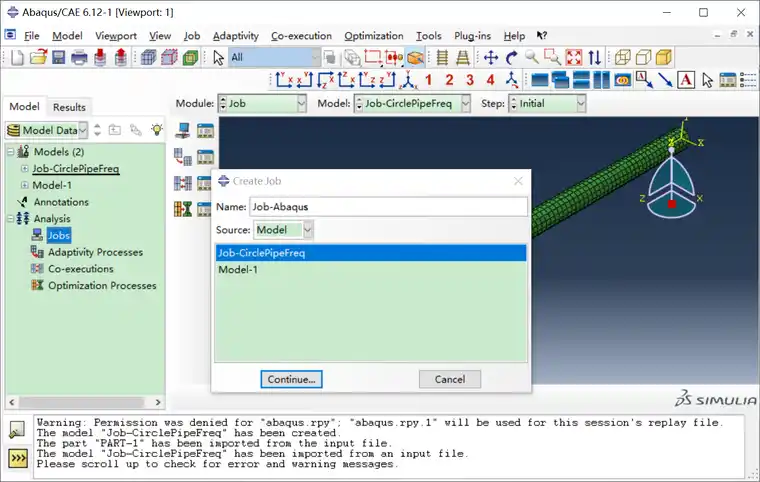Image resolution: width=760 pixels, height=482 pixels.
Task: Click the pan view tool
Action: point(491,58)
